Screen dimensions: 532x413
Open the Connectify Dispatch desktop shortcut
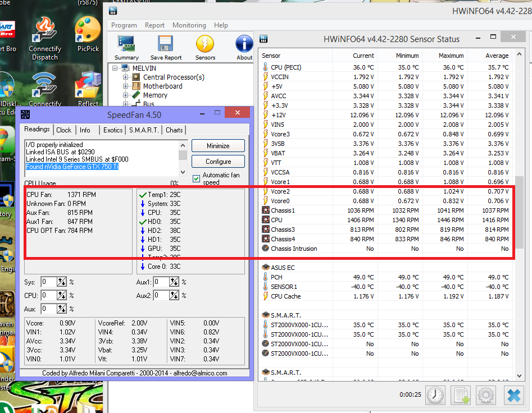click(x=45, y=38)
